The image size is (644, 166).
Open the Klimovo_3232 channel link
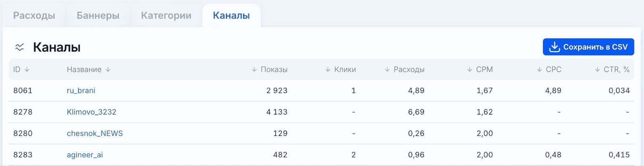click(91, 112)
